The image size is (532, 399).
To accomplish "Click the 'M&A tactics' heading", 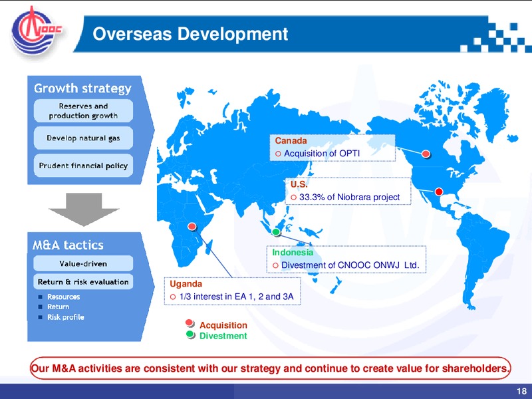I will pos(68,245).
